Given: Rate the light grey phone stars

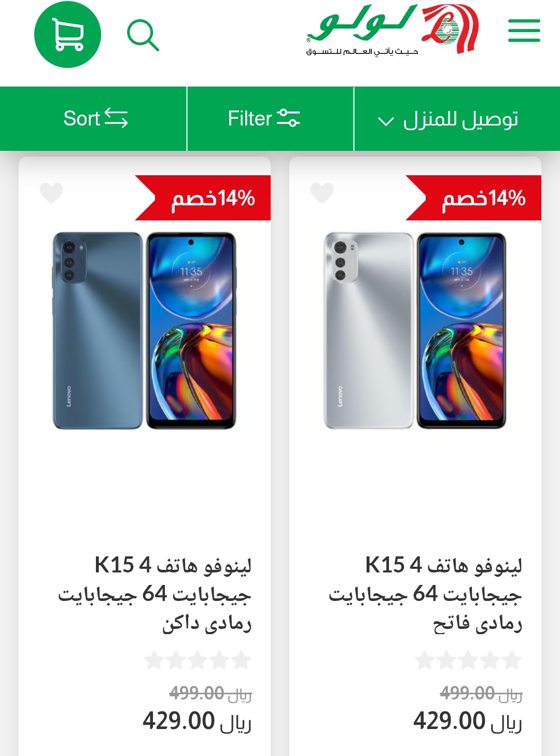Looking at the screenshot, I should (x=468, y=661).
